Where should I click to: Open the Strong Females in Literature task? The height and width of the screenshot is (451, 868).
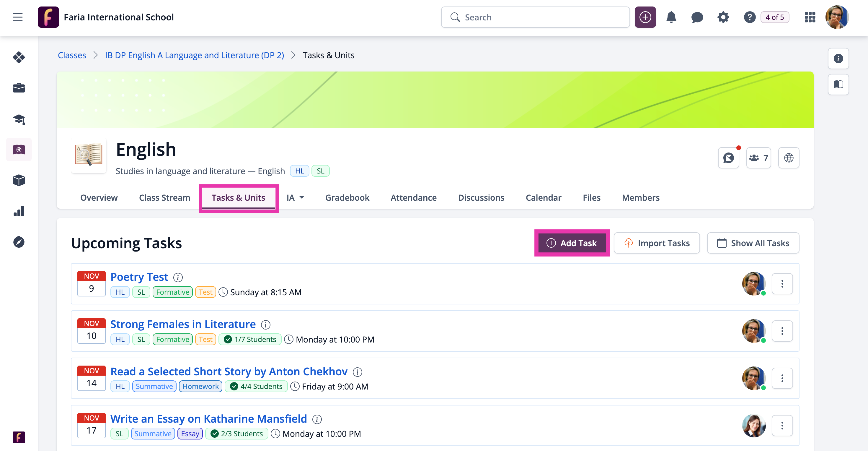[x=183, y=324]
